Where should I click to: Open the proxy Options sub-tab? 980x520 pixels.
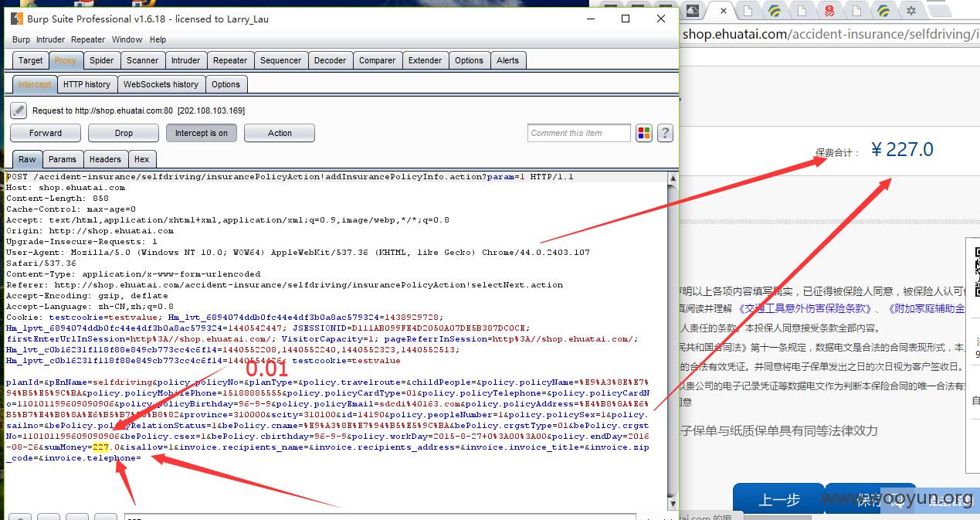coord(226,84)
